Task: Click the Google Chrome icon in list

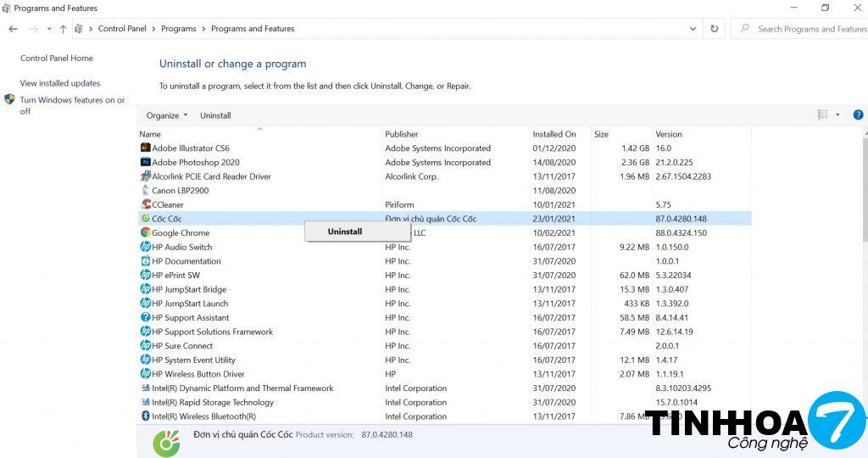Action: 145,233
